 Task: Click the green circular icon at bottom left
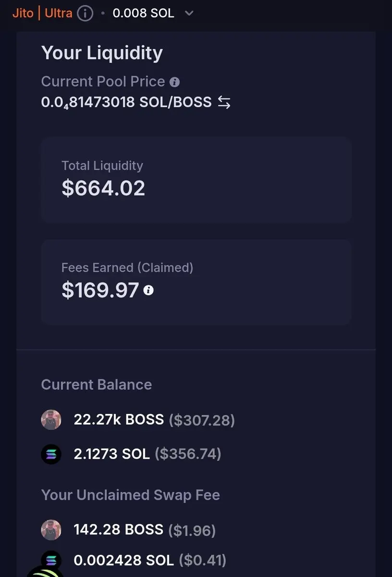(x=46, y=572)
